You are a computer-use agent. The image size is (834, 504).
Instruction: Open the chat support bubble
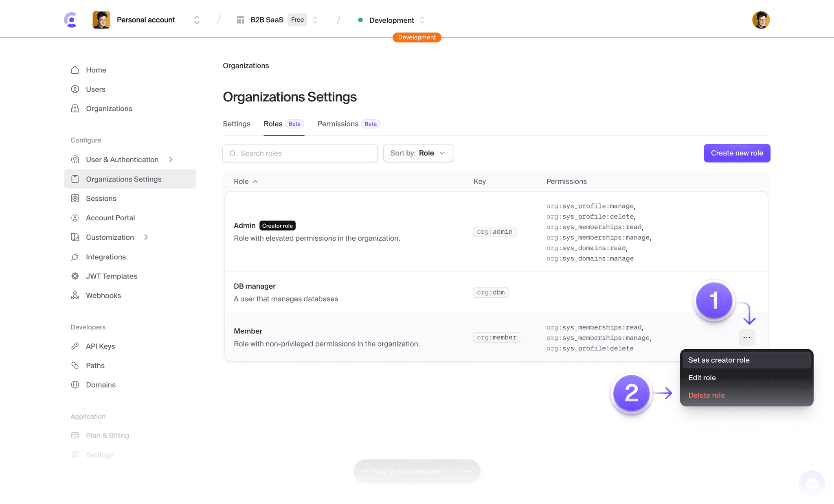point(812,484)
